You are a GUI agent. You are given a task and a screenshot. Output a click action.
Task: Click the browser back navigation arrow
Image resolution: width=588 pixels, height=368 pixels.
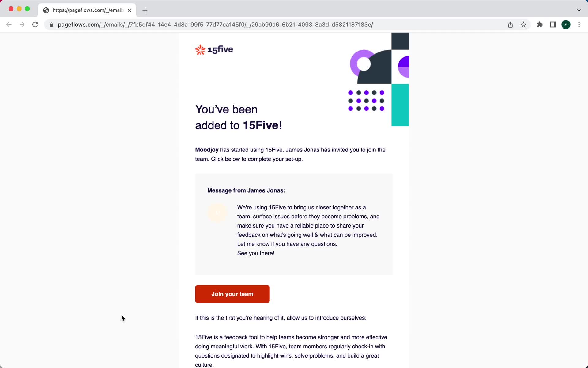pos(9,24)
